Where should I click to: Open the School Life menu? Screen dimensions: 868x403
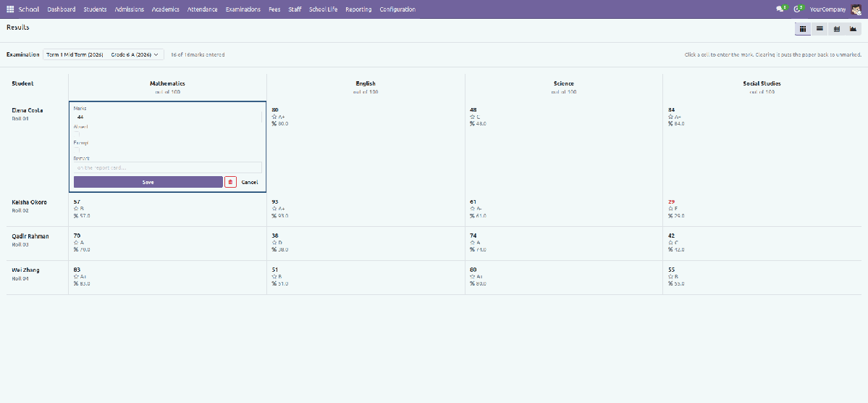pos(324,9)
